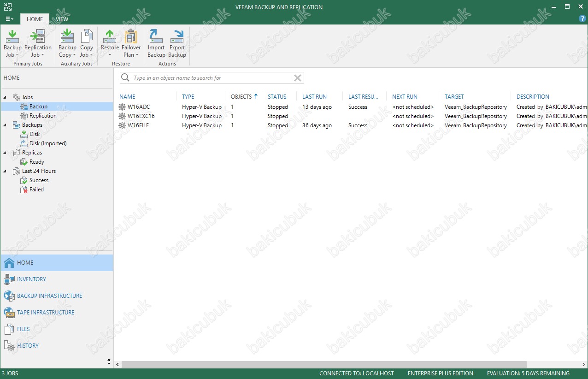Open the Restore ribbon button
The width and height of the screenshot is (588, 379).
110,44
